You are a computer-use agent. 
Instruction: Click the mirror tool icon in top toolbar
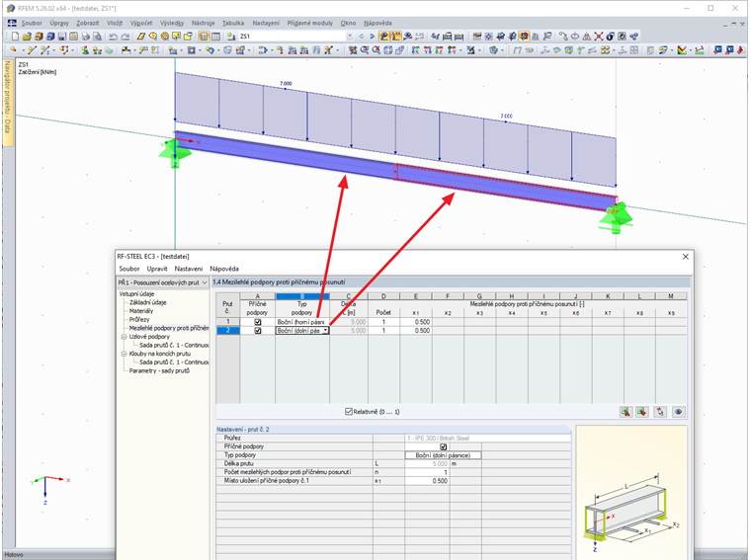click(x=586, y=37)
